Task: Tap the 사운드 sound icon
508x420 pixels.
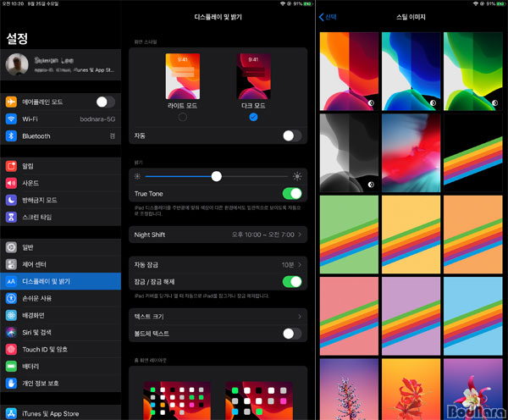Action: tap(11, 183)
